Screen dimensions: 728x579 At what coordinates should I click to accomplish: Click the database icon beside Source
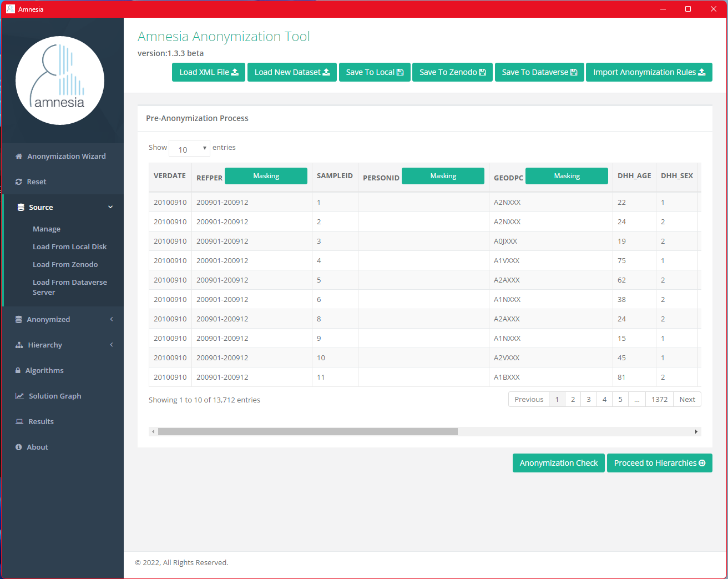click(21, 208)
